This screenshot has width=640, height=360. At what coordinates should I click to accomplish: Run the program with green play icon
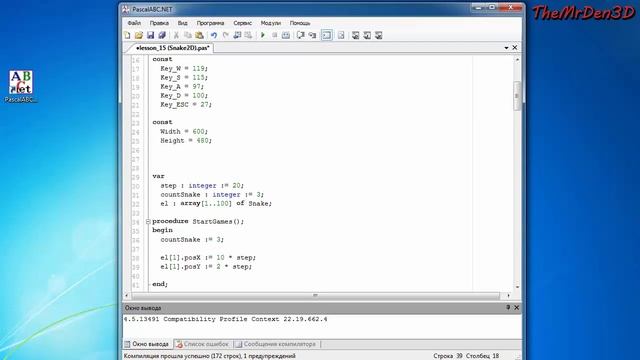tap(263, 35)
